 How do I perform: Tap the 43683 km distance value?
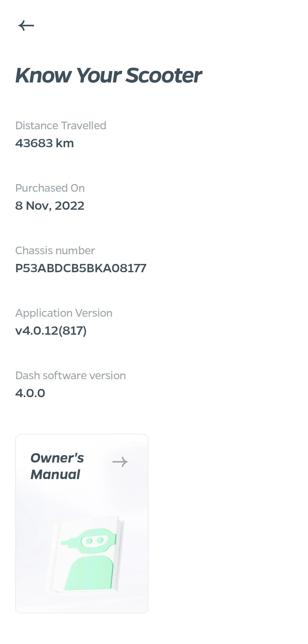point(44,143)
